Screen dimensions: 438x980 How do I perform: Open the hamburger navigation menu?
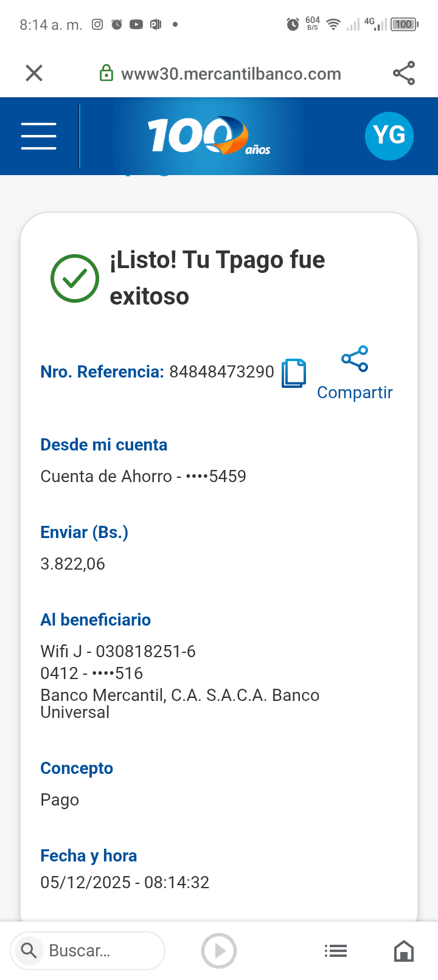pos(39,136)
